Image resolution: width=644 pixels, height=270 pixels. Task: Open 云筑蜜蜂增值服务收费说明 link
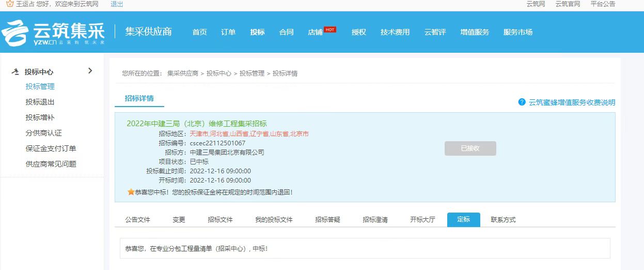coord(572,102)
